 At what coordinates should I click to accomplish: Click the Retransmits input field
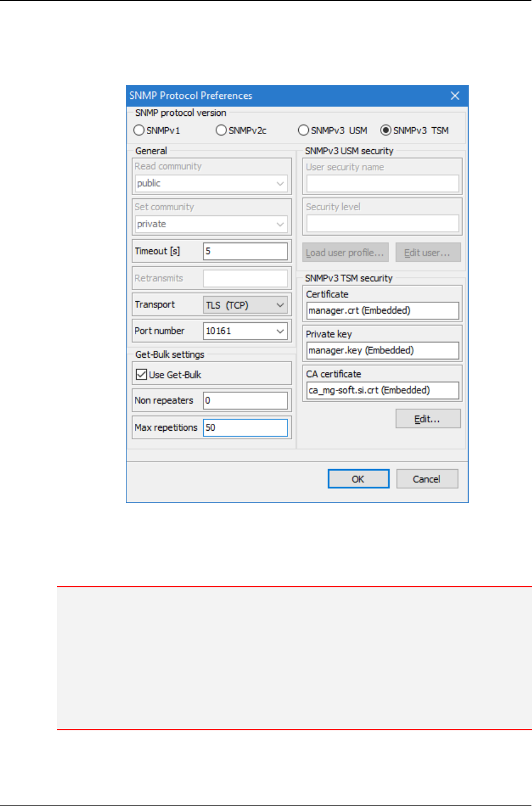(x=245, y=278)
